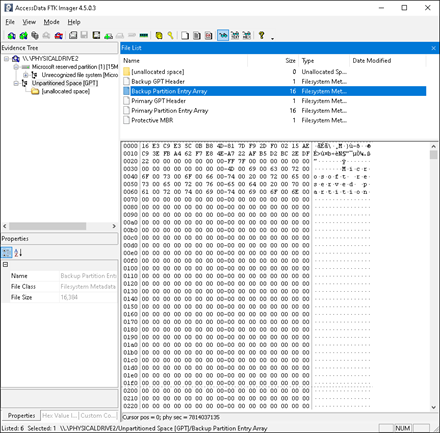Image resolution: width=440 pixels, height=433 pixels.
Task: Switch to the plain text view icon
Action: [x=235, y=35]
